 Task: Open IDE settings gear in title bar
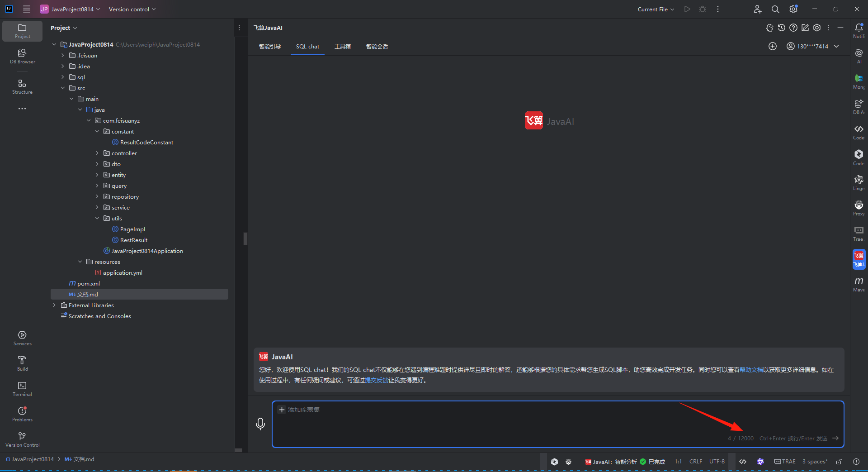793,9
